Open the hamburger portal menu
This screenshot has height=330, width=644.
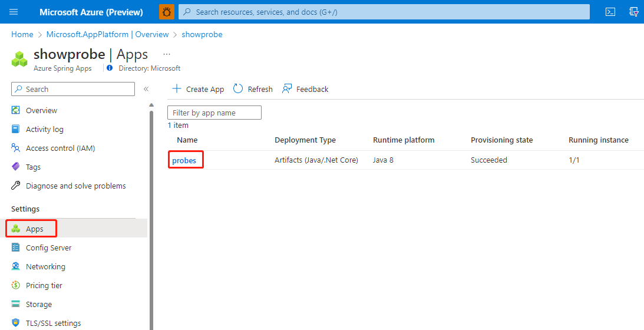click(14, 12)
